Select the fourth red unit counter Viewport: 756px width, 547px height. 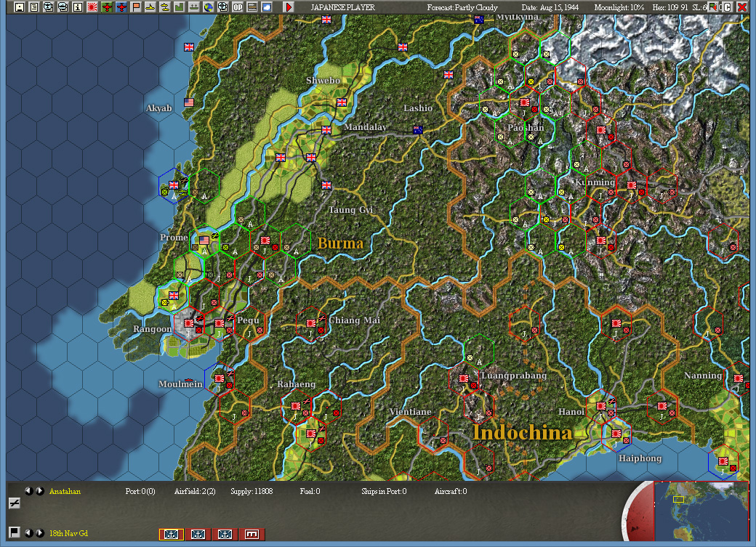[x=252, y=534]
